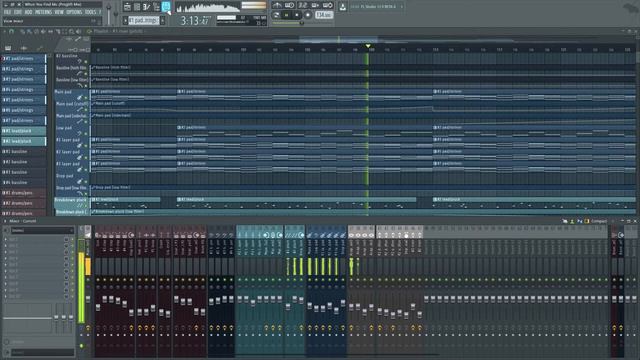Image resolution: width=640 pixels, height=360 pixels.
Task: Select the playlist Slip tool
Action: (x=50, y=31)
